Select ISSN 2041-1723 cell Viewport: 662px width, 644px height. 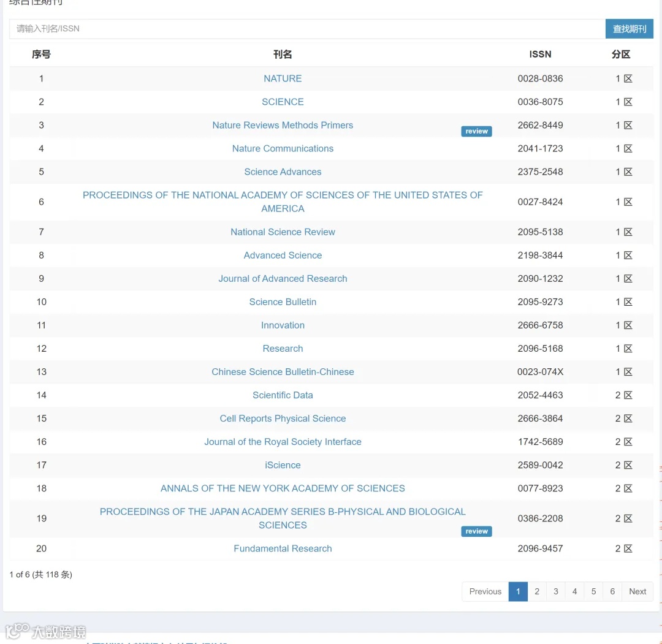(x=540, y=148)
